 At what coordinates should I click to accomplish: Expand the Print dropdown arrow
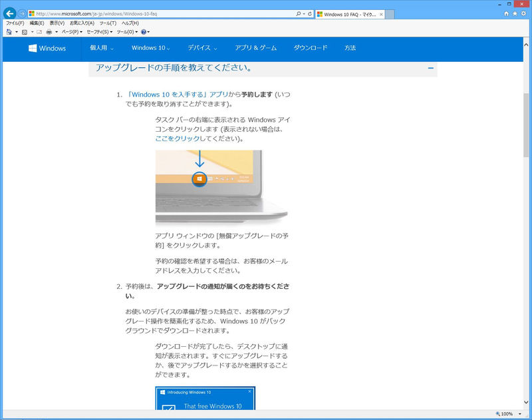click(57, 32)
